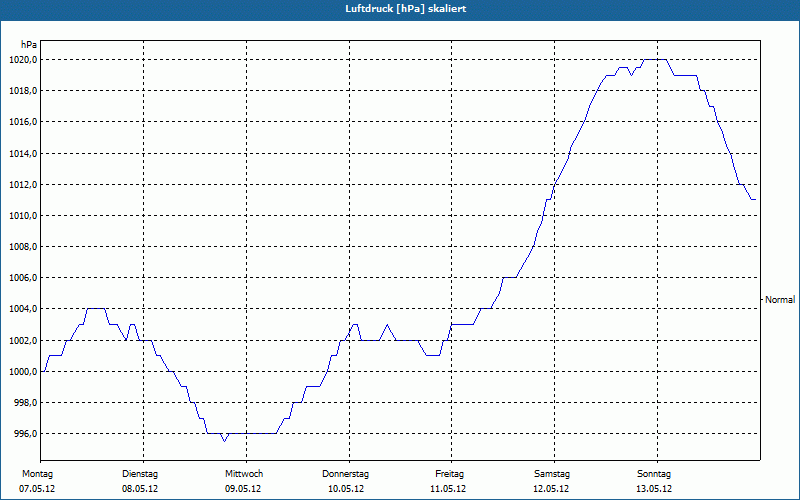Screen dimensions: 800x500
Task: Click the 1004,0 axis value
Action: click(x=23, y=309)
